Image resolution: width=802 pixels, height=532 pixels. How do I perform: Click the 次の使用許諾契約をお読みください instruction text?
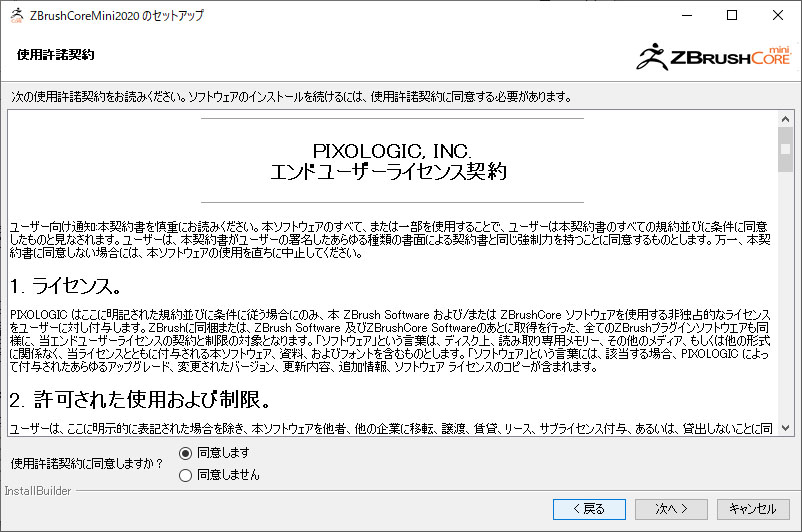(291, 97)
